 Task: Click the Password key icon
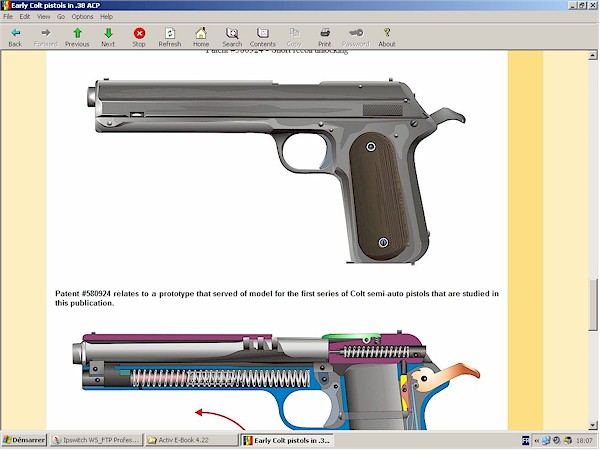tap(356, 37)
